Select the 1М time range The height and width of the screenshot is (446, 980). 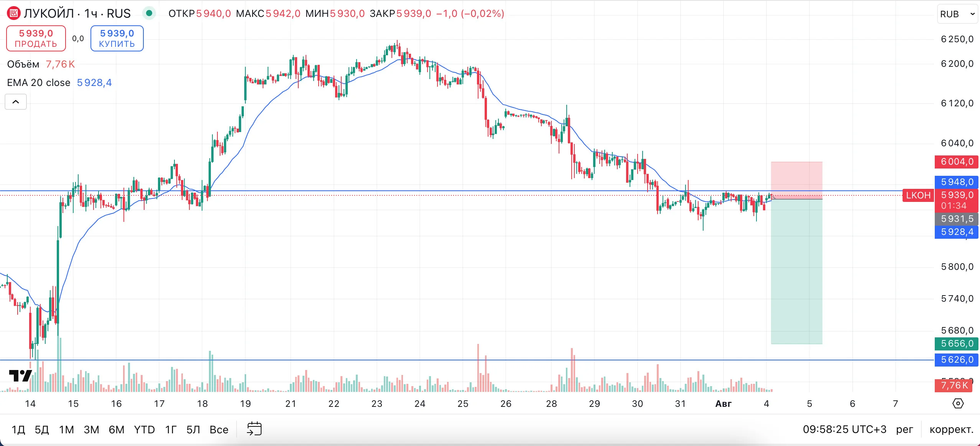pos(66,429)
